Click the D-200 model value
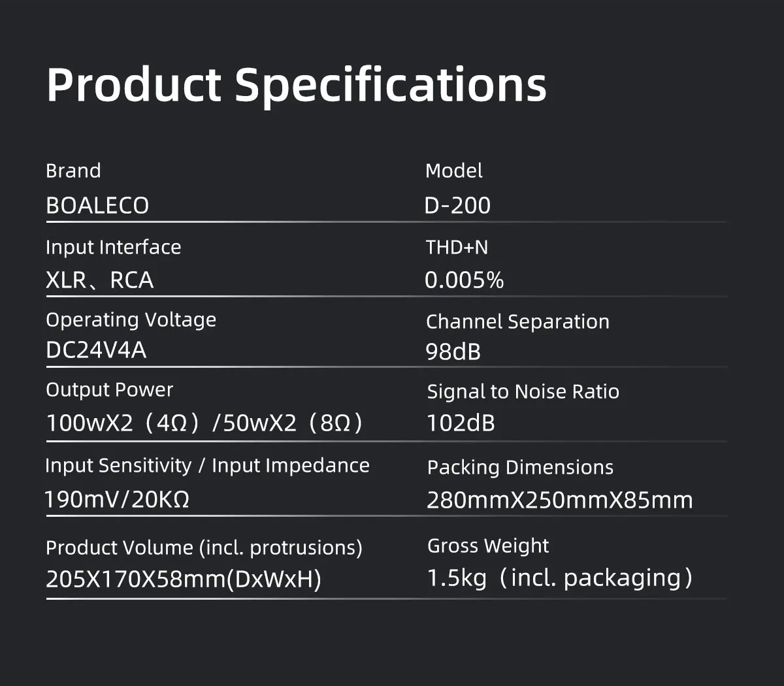This screenshot has width=784, height=686. 457,206
